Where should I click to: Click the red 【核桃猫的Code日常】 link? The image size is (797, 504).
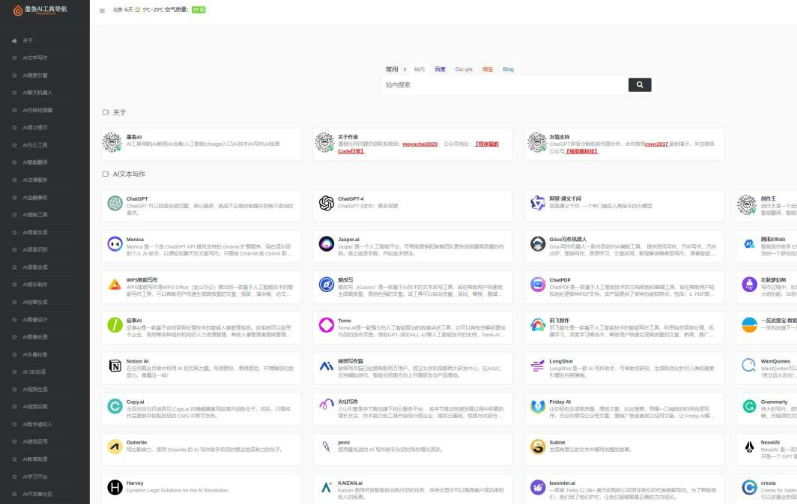click(418, 148)
